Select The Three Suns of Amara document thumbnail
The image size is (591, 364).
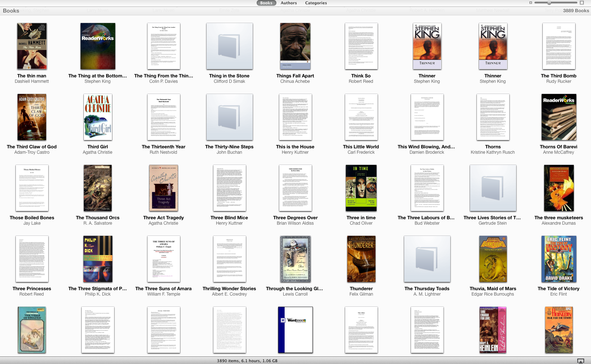coord(163,259)
